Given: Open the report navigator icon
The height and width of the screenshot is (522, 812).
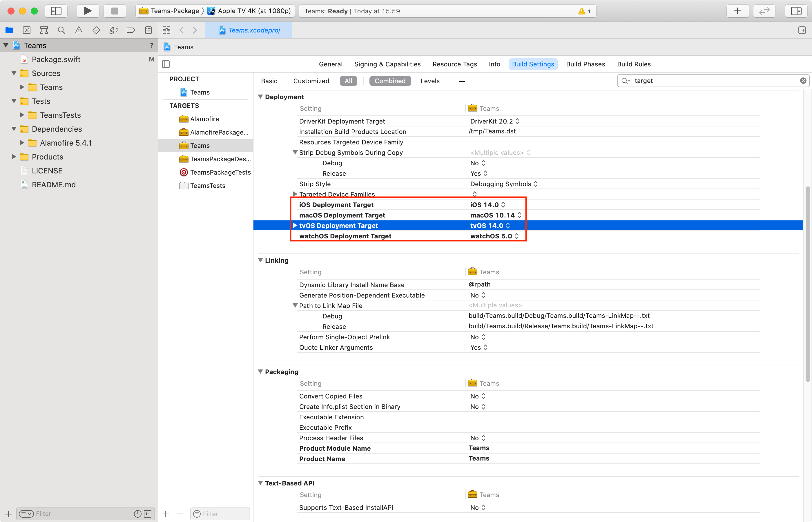Looking at the screenshot, I should pos(148,30).
